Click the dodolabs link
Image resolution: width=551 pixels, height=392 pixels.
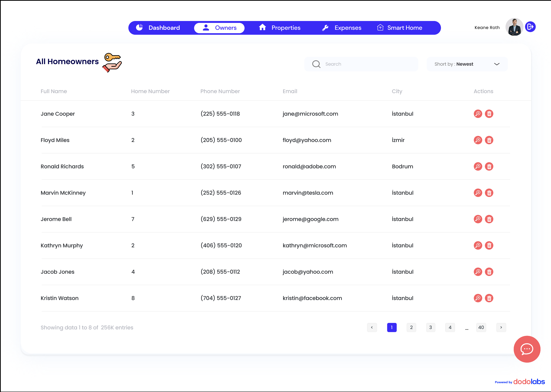pyautogui.click(x=529, y=382)
